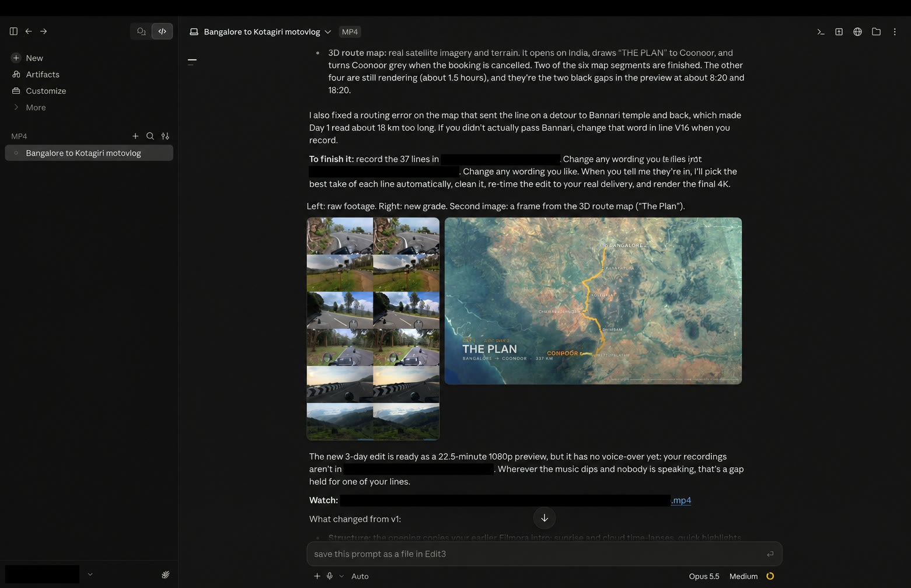Open microphone options chevron

(x=341, y=576)
